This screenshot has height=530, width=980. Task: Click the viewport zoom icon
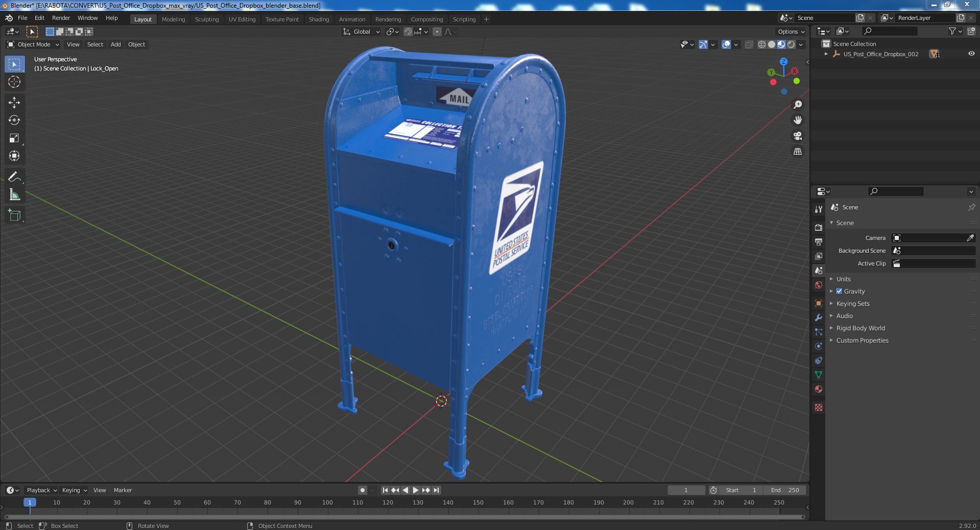798,105
